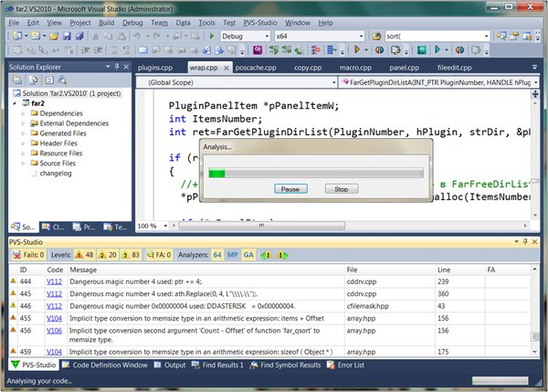548x392 pixels.
Task: Expand the Header Files folder
Action: [24, 143]
